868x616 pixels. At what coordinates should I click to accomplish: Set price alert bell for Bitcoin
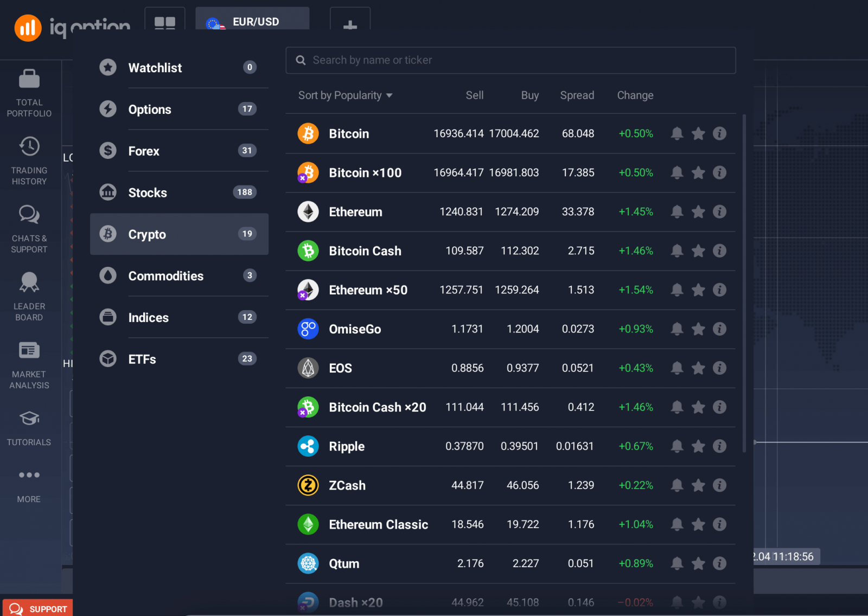coord(677,133)
